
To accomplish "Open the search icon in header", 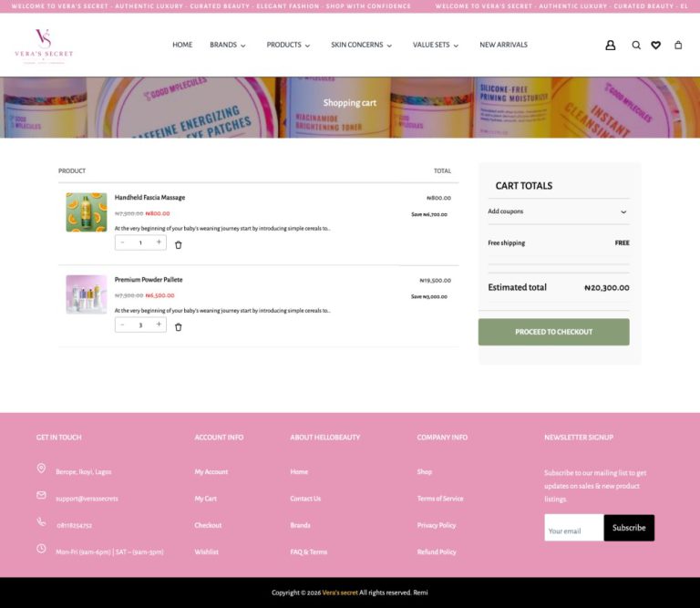I will tap(636, 45).
